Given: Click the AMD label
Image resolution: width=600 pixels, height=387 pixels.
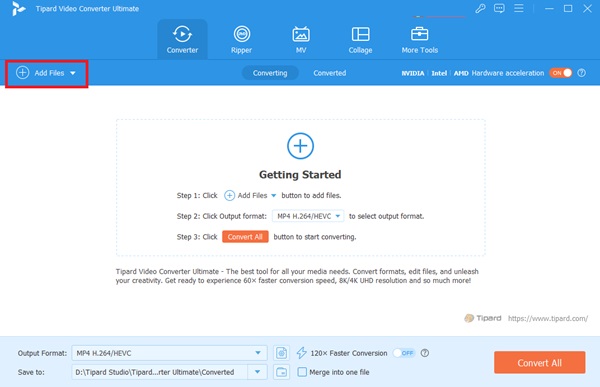Looking at the screenshot, I should coord(461,73).
